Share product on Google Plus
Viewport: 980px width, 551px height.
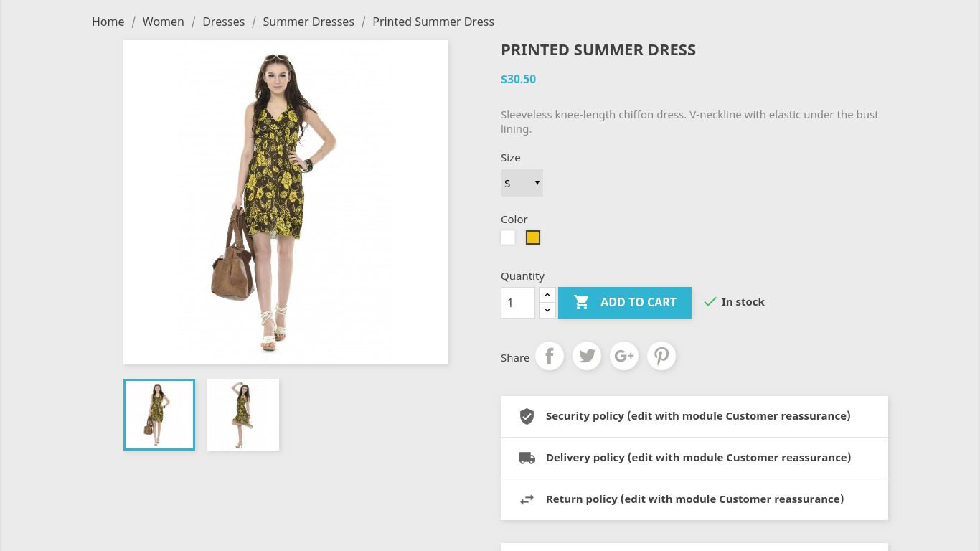coord(624,356)
